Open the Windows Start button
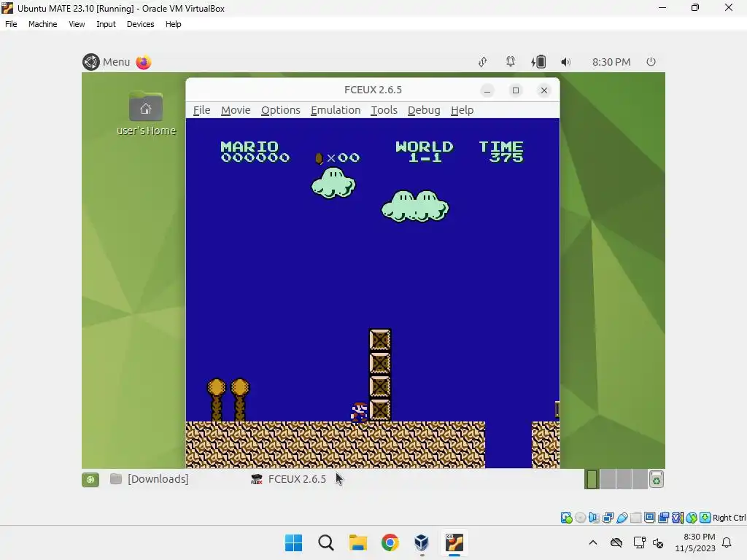Viewport: 747px width, 560px height. pyautogui.click(x=293, y=542)
